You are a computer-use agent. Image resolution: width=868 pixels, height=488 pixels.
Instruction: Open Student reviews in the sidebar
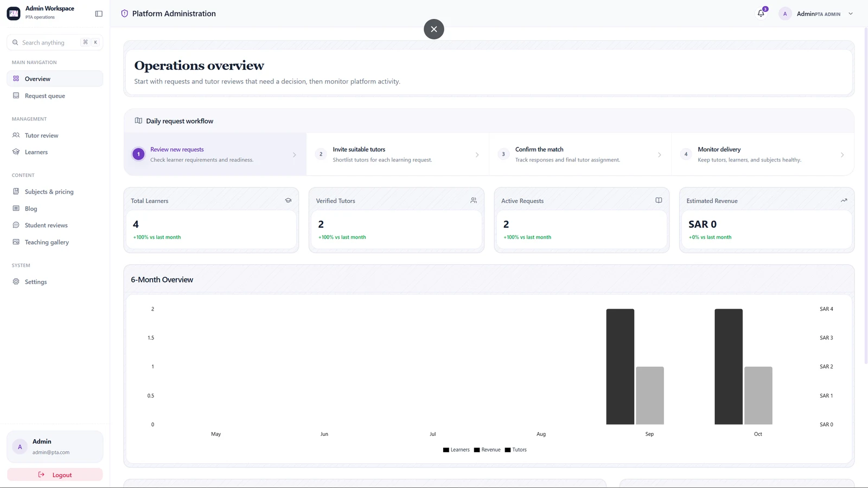[55, 225]
